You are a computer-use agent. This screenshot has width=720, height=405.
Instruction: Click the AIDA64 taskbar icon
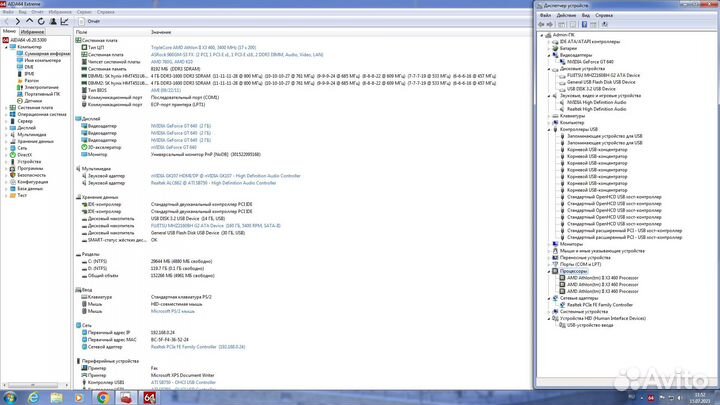pos(150,398)
